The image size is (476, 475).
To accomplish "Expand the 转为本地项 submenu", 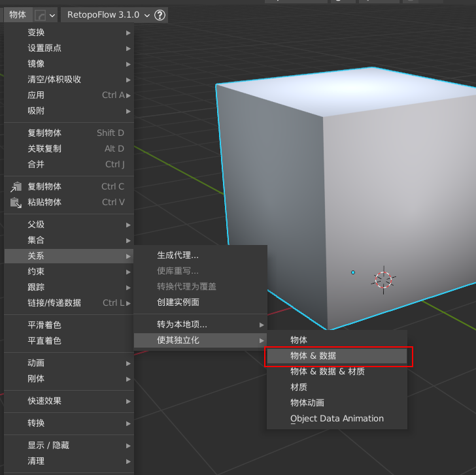I will pos(200,325).
